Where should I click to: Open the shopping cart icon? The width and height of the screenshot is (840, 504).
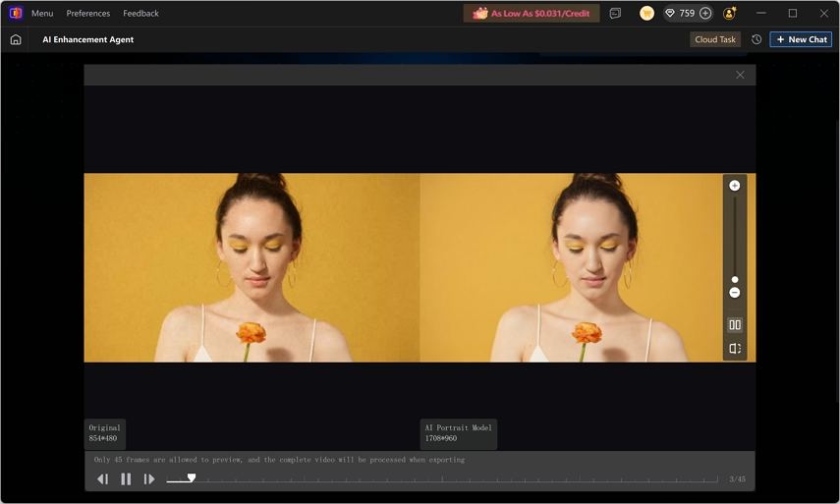coord(646,14)
